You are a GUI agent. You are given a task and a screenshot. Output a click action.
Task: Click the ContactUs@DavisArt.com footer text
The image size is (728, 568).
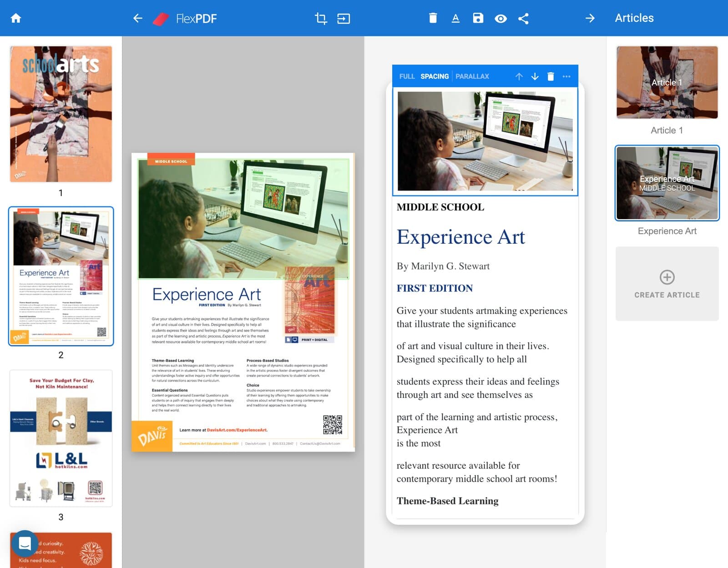click(x=320, y=443)
